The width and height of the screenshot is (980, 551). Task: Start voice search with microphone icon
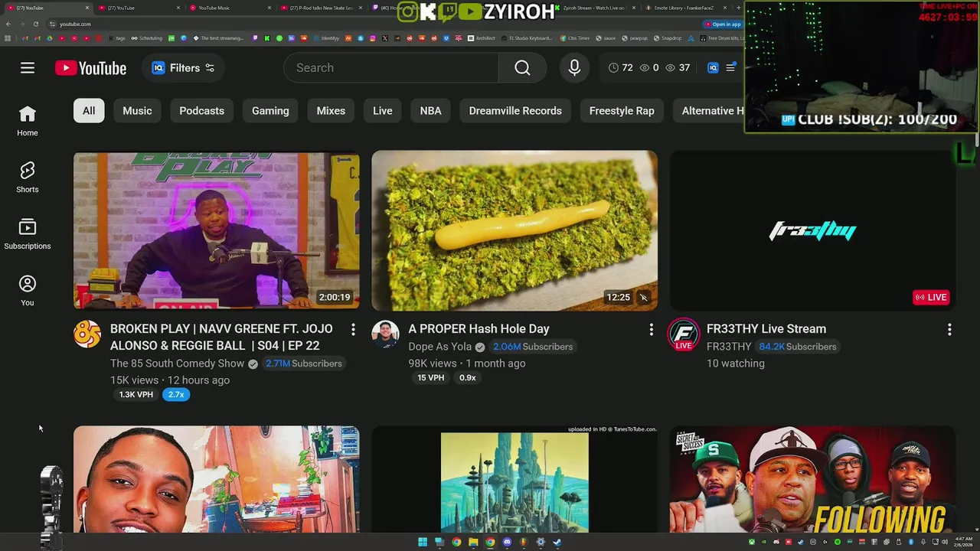(x=574, y=68)
